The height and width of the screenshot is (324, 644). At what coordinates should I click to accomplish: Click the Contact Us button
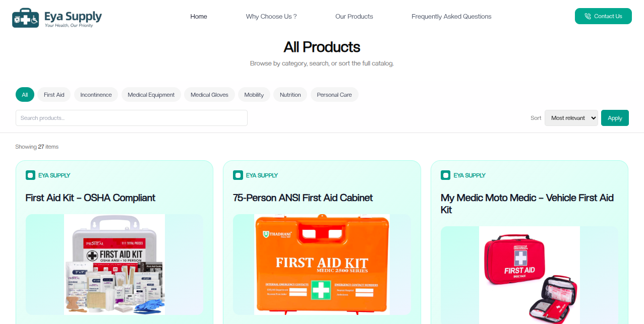coord(603,16)
